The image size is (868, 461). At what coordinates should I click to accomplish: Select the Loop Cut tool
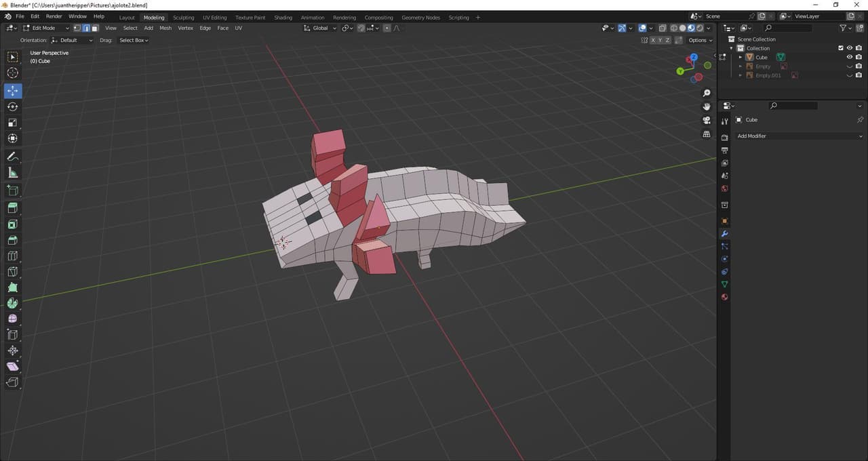pos(13,256)
